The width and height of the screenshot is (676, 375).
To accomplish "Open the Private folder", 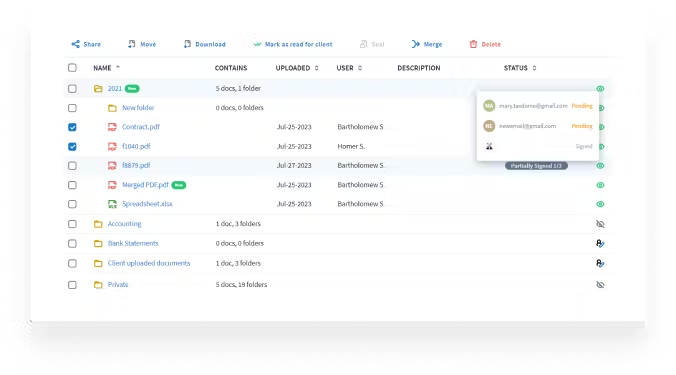I will (118, 284).
